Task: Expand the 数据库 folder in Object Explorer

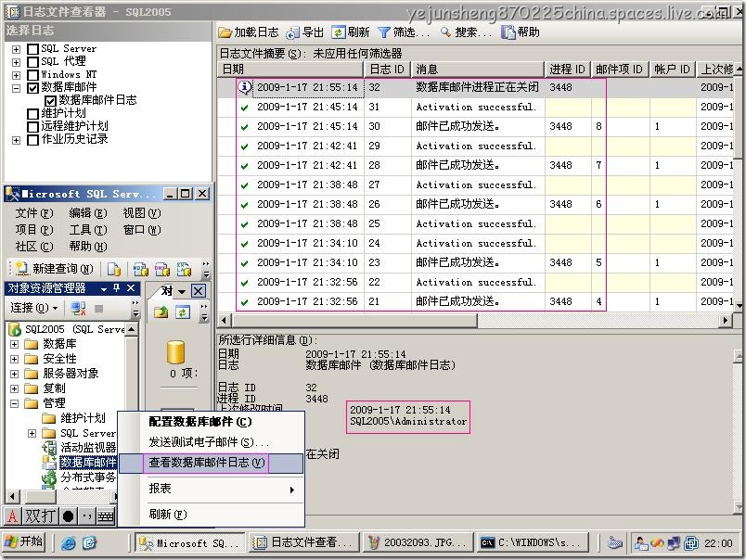Action: (x=14, y=344)
